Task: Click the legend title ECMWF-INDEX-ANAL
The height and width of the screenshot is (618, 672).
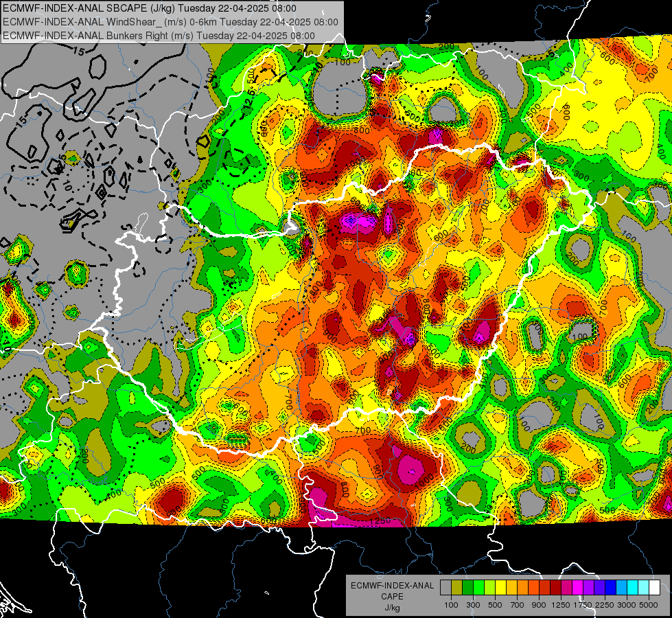Action: point(392,586)
